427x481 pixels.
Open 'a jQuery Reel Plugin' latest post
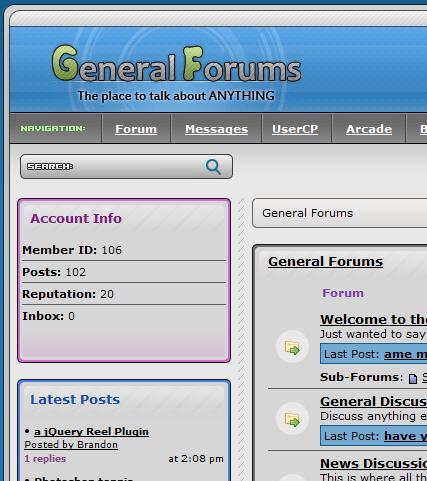point(91,431)
